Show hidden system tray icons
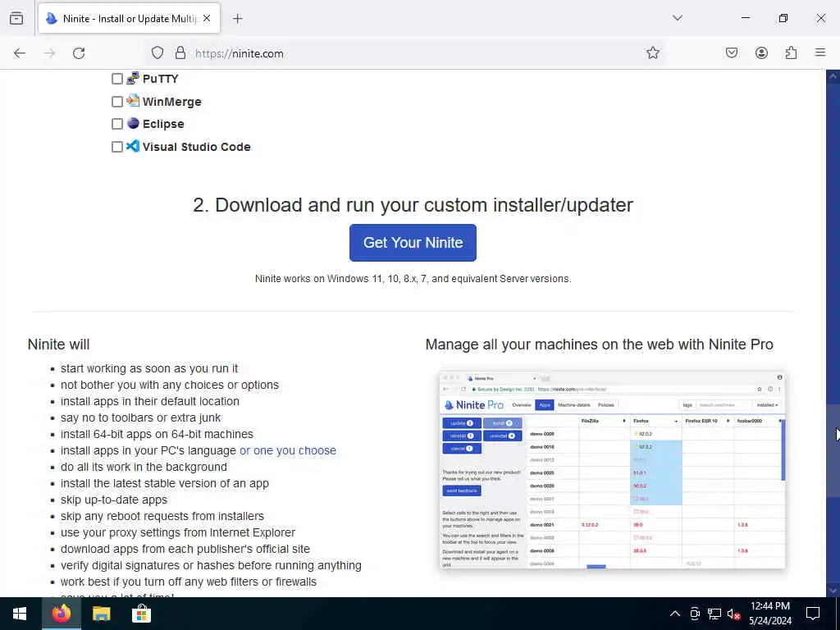The height and width of the screenshot is (630, 840). 675,614
